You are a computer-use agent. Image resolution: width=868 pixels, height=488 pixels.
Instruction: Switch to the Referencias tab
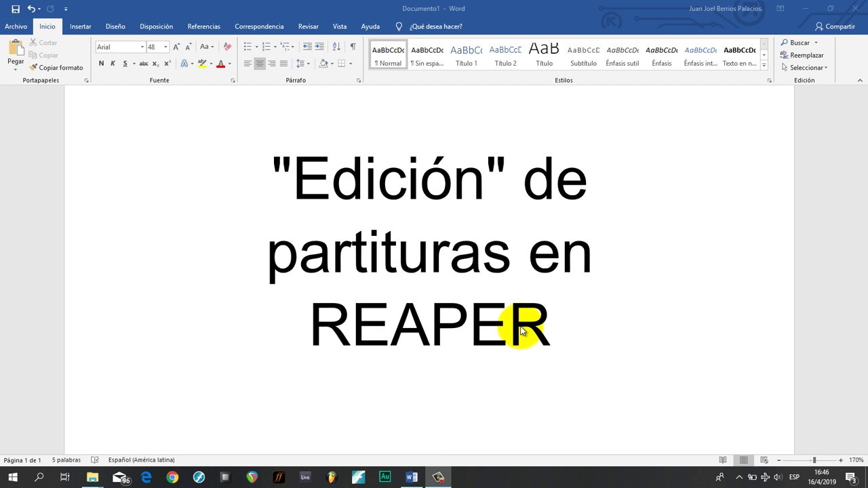point(204,26)
